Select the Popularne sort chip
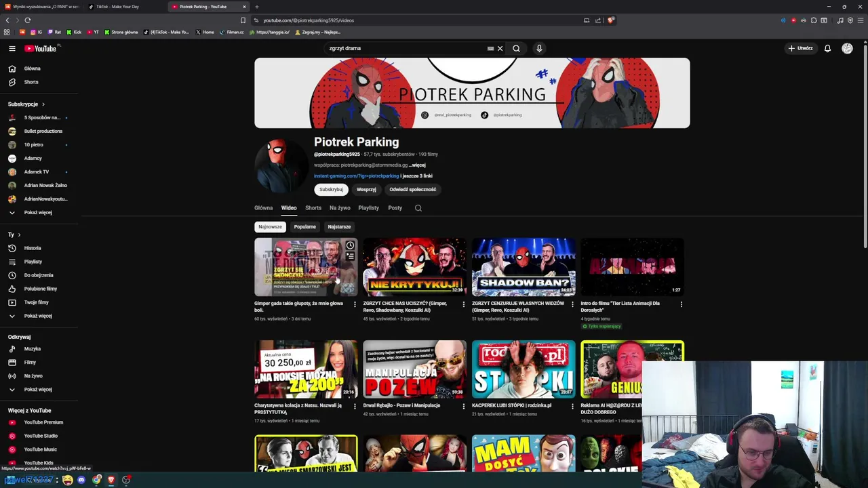Viewport: 868px width, 488px height. (x=304, y=227)
